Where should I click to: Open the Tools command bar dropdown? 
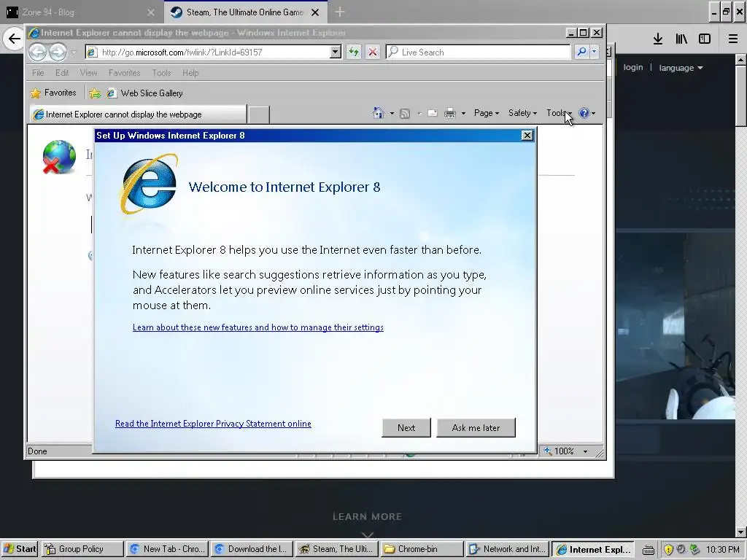[559, 113]
